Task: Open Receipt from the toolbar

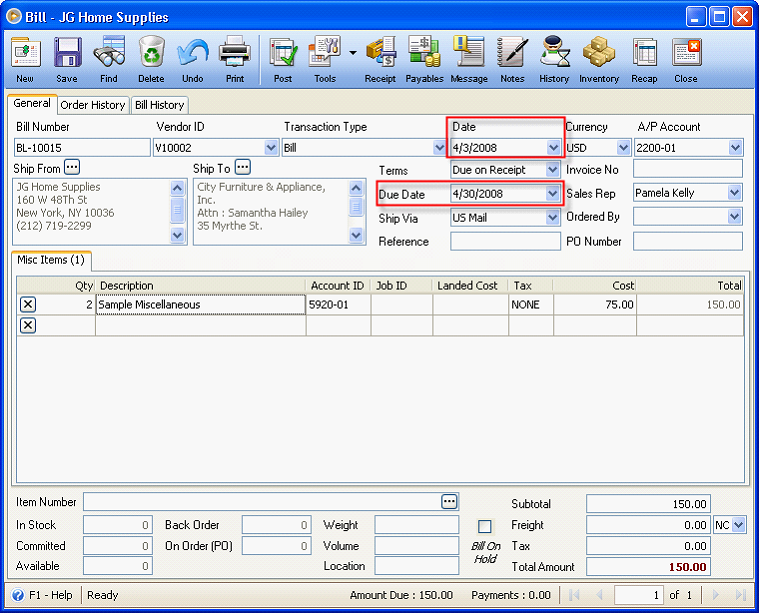Action: coord(381,52)
